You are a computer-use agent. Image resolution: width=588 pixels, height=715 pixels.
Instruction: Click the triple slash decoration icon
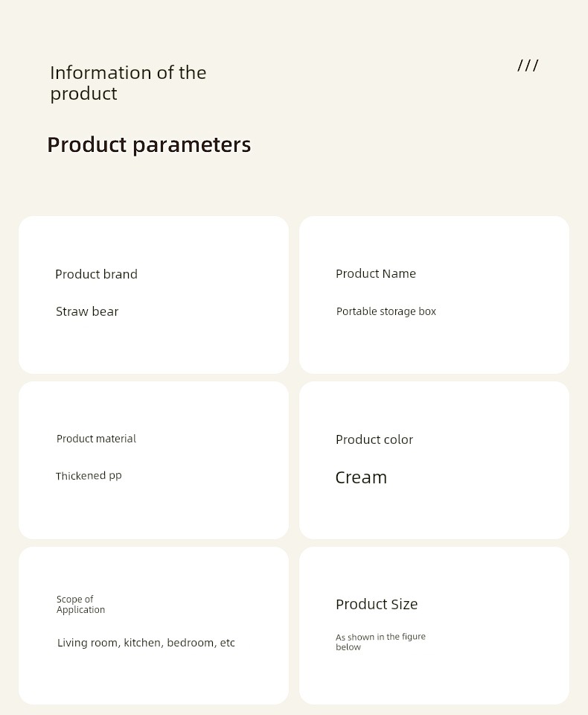tap(528, 66)
